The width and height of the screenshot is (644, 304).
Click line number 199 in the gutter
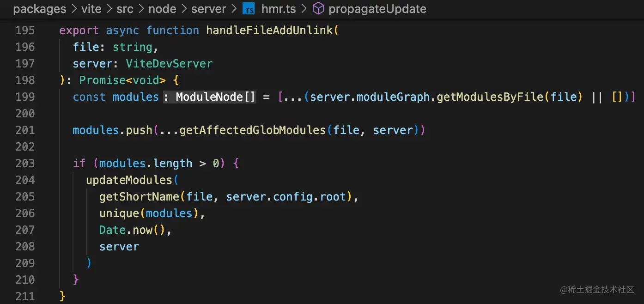[x=25, y=97]
